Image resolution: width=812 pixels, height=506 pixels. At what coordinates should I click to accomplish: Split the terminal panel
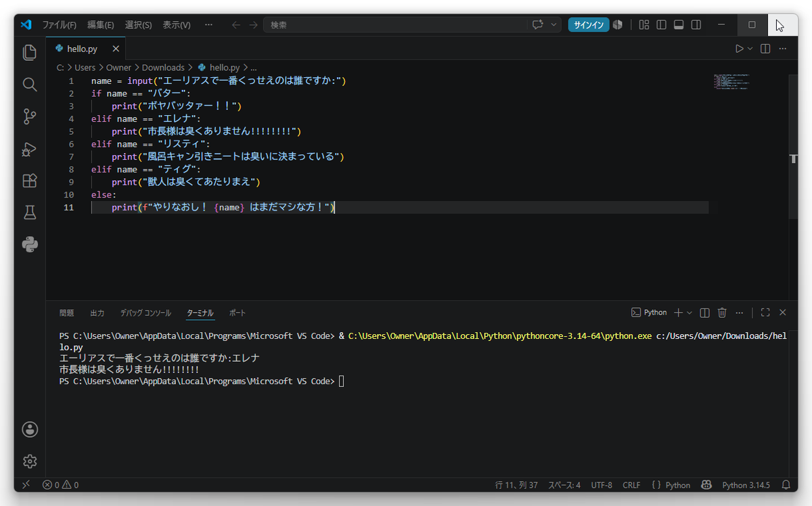pos(704,313)
